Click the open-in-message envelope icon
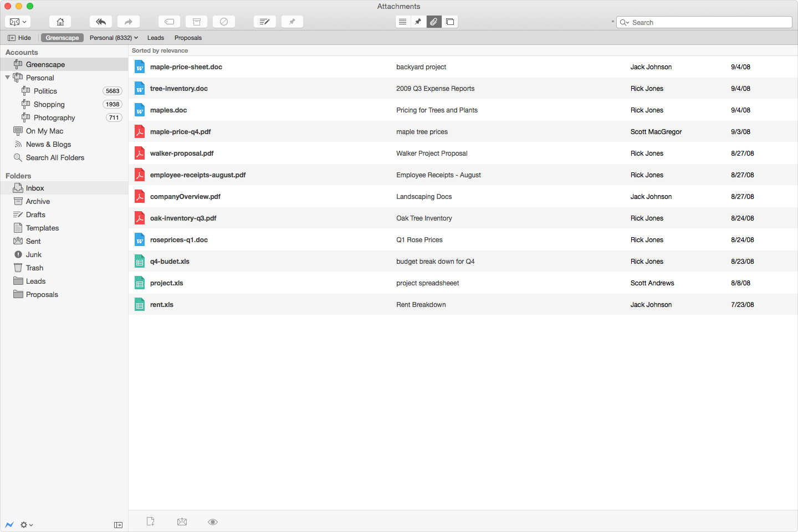This screenshot has width=798, height=532. (x=182, y=521)
